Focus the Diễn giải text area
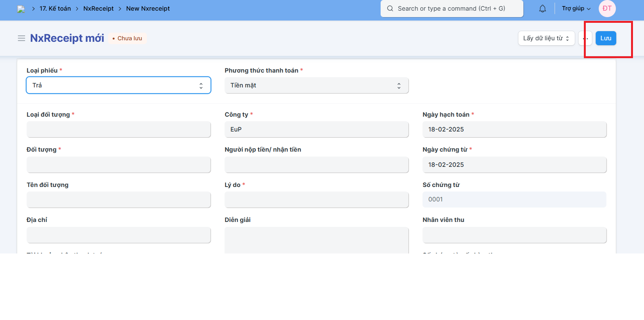 click(316, 240)
